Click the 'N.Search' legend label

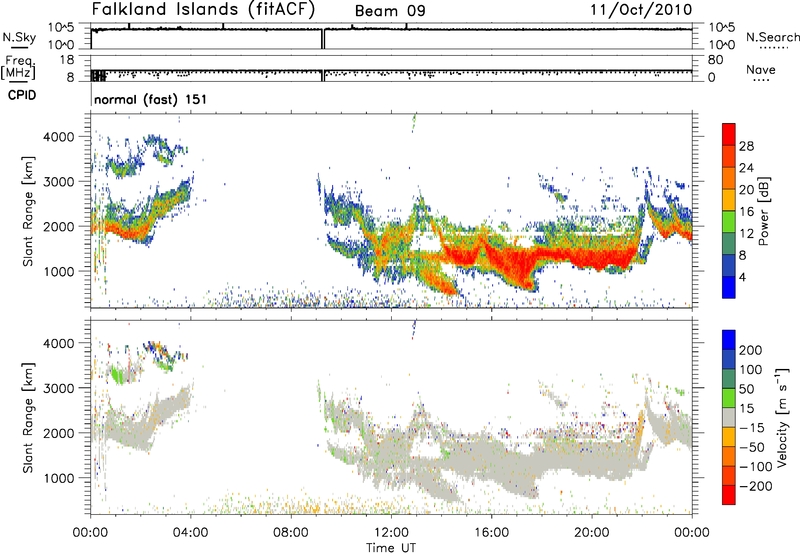click(x=772, y=37)
